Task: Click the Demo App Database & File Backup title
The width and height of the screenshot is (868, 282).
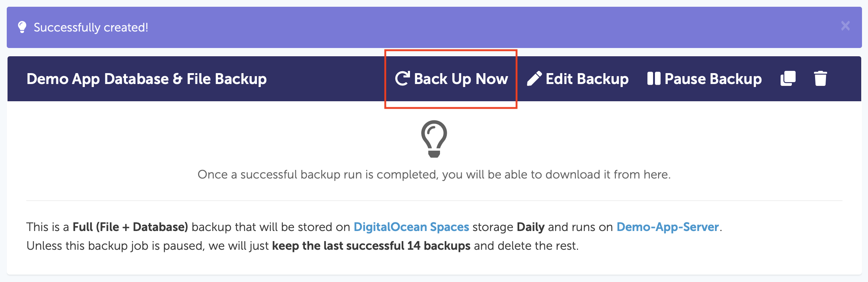Action: [147, 79]
